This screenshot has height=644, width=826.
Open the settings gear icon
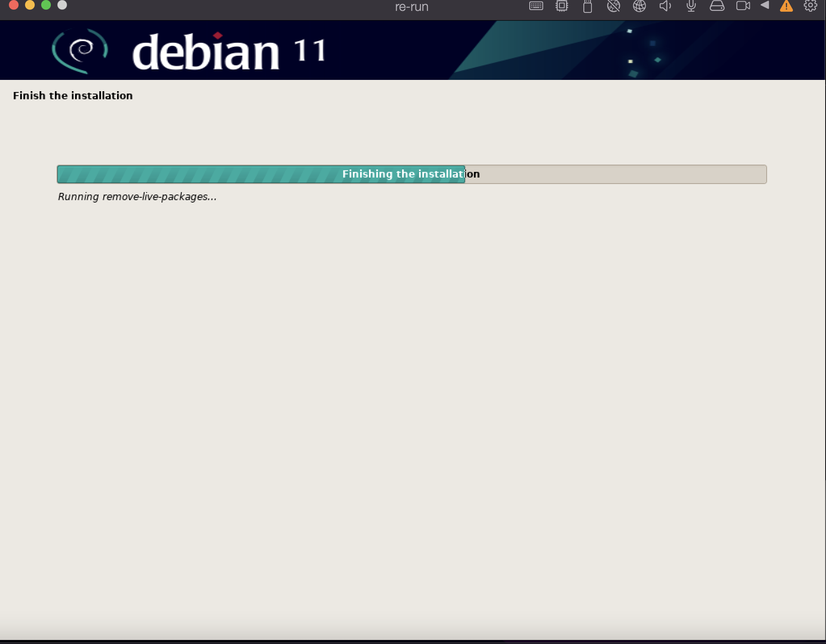pyautogui.click(x=810, y=6)
